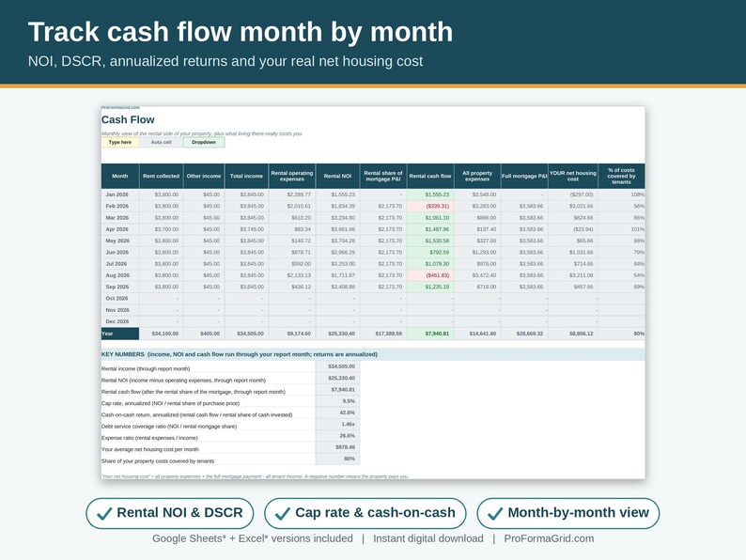This screenshot has width=746, height=560.
Task: Click the 'Cash Flow' sheet title
Action: click(x=128, y=120)
